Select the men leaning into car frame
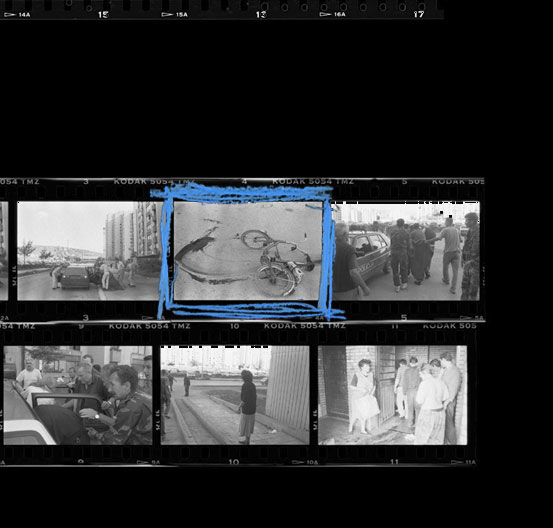 click(x=78, y=395)
